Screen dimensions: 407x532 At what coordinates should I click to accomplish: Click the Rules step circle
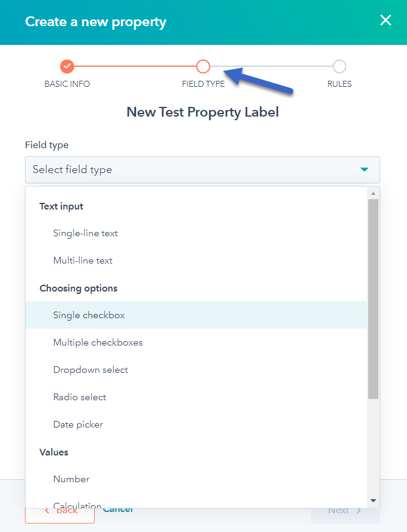pyautogui.click(x=339, y=66)
